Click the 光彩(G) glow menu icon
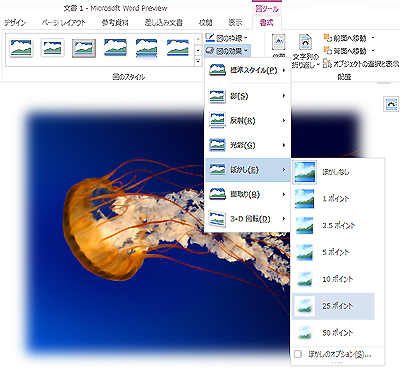The image size is (400, 371). pyautogui.click(x=217, y=145)
